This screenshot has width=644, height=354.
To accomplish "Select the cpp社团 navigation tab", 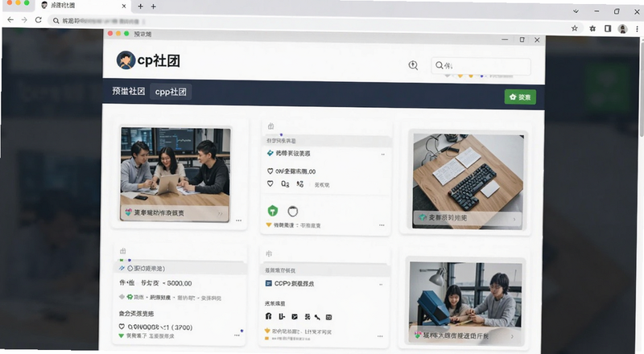I will pyautogui.click(x=171, y=92).
